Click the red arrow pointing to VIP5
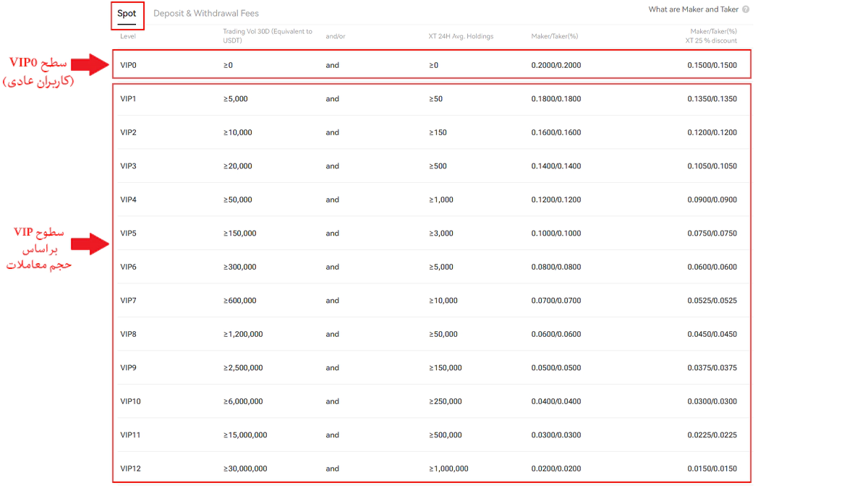 click(x=90, y=244)
